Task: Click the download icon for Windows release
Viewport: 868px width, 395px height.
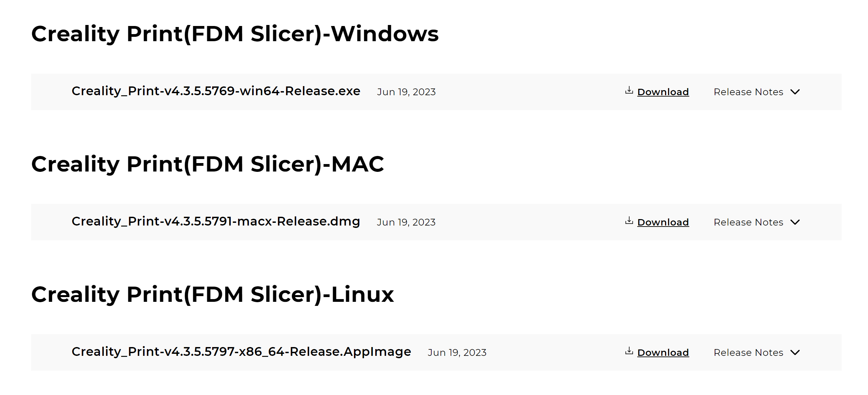Action: [629, 90]
